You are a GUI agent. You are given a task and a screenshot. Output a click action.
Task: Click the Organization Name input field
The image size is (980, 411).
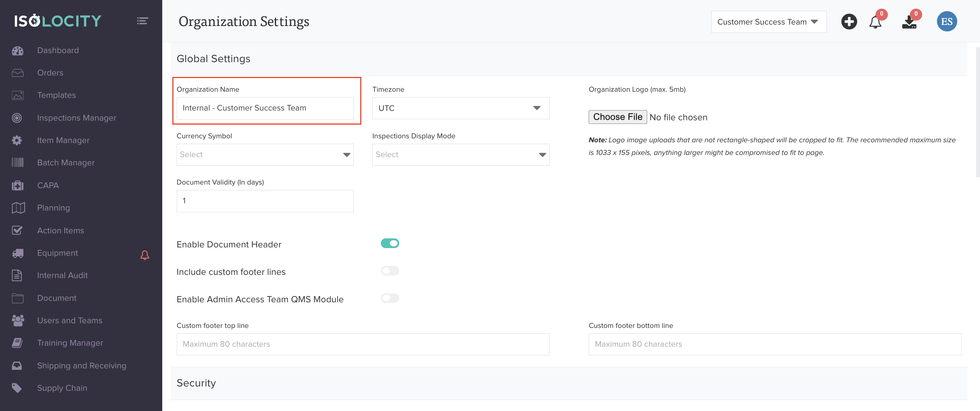(265, 108)
